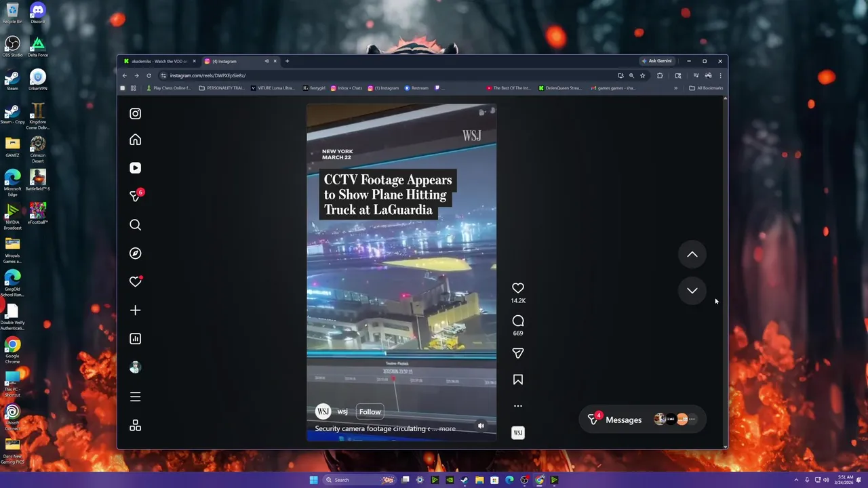This screenshot has width=868, height=488.
Task: Open the Discord desktop shortcut
Action: 37,14
